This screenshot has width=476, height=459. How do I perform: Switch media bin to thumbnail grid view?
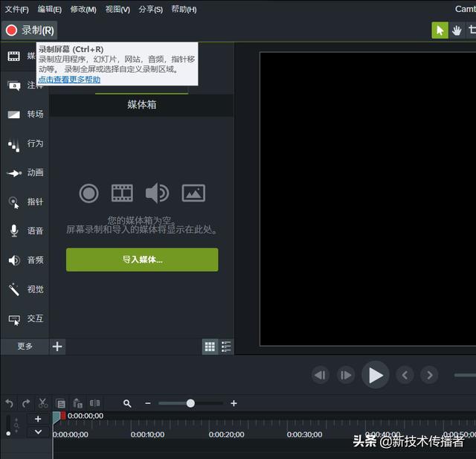pyautogui.click(x=210, y=347)
